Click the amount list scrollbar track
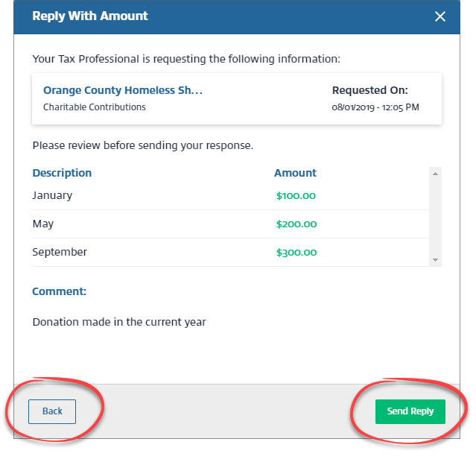Image resolution: width=476 pixels, height=468 pixels. pos(436,216)
